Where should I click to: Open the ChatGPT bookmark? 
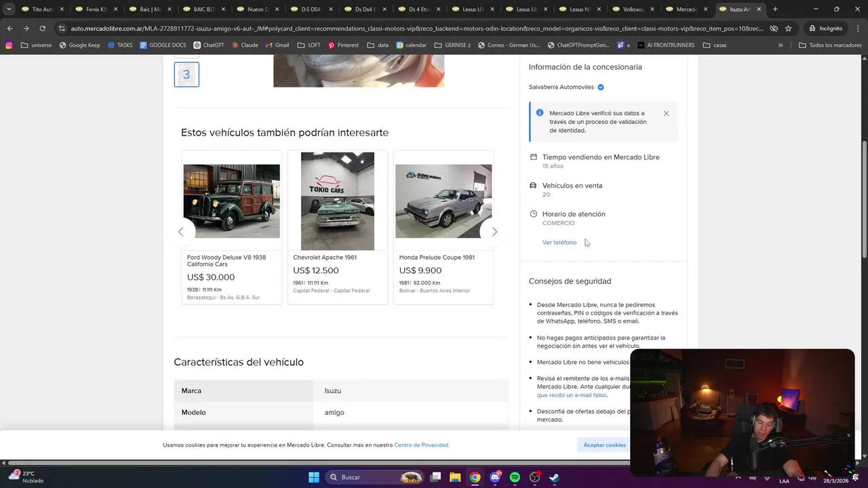coord(208,45)
